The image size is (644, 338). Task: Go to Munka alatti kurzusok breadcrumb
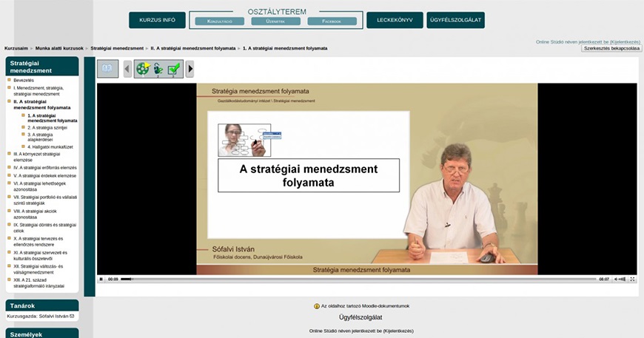(x=59, y=48)
